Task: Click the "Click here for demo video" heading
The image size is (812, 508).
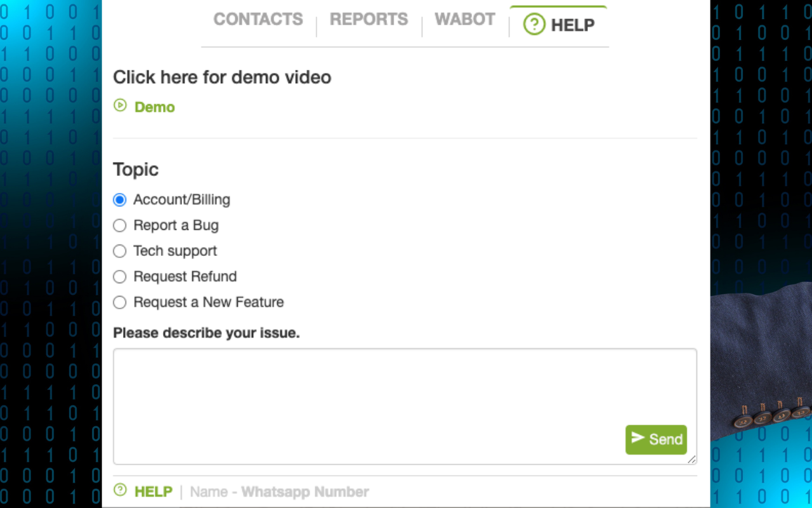Action: pos(222,77)
